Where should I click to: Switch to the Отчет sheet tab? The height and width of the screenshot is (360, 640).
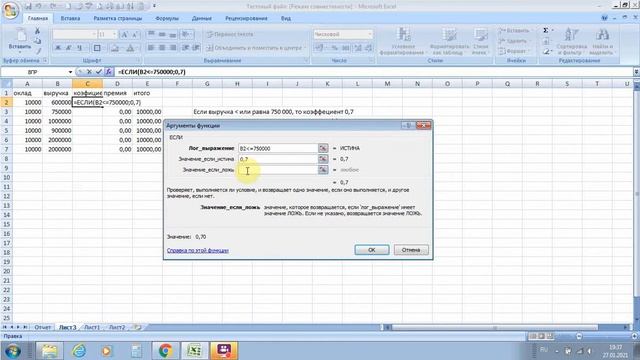click(42, 327)
